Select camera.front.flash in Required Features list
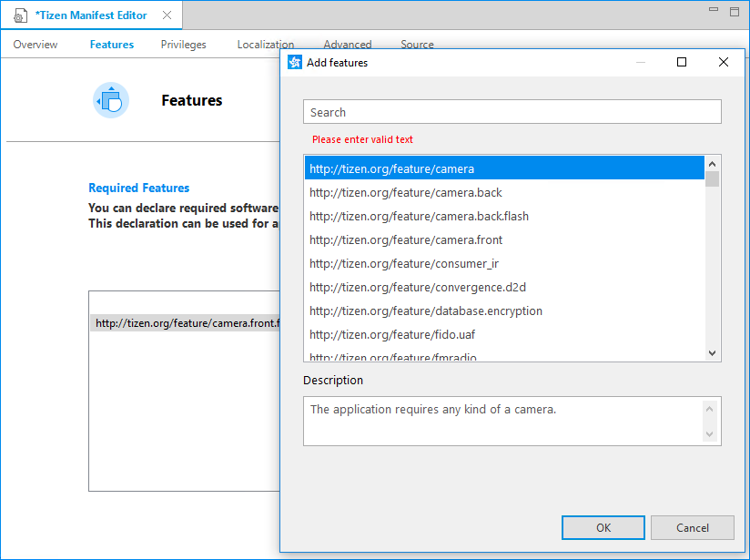 coord(187,322)
